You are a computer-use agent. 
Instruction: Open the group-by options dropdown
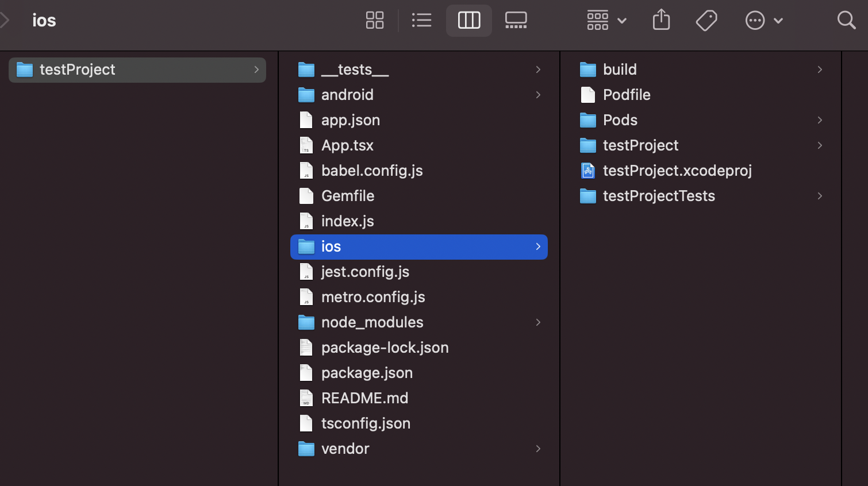[606, 21]
